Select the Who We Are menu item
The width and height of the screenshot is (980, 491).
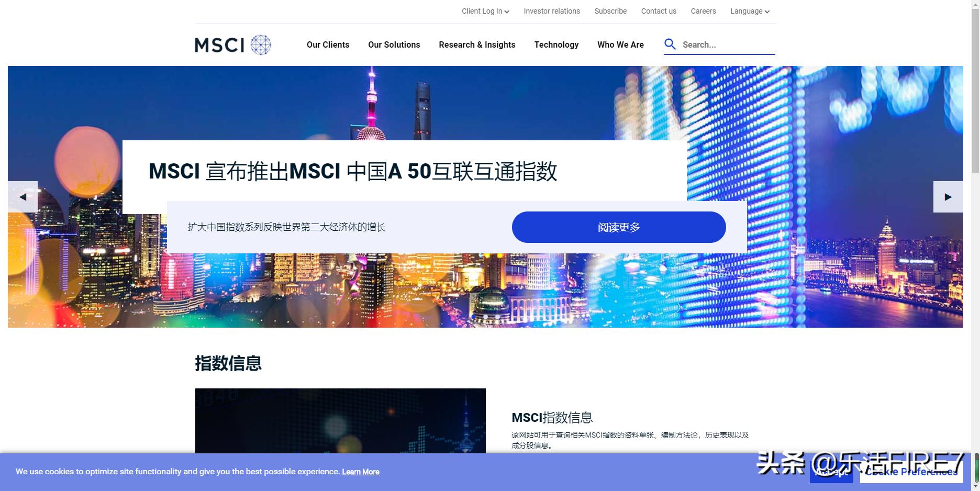pos(620,45)
